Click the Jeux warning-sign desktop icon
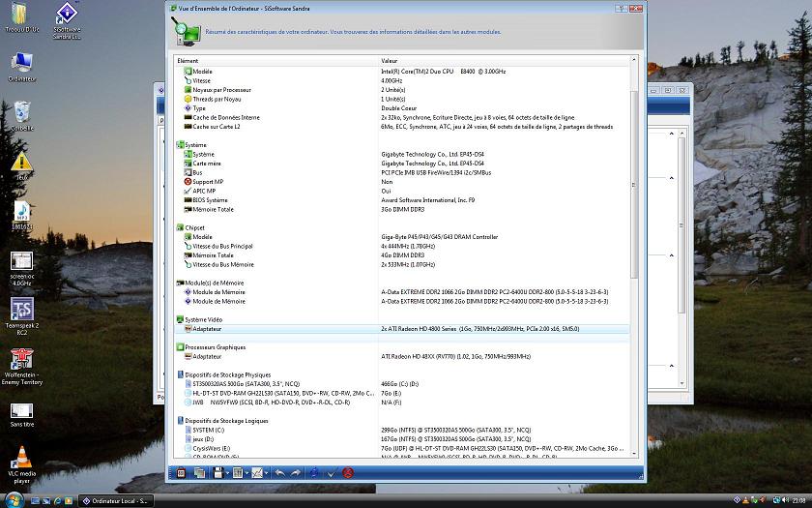Screen dimensions: 812x508 (x=21, y=165)
